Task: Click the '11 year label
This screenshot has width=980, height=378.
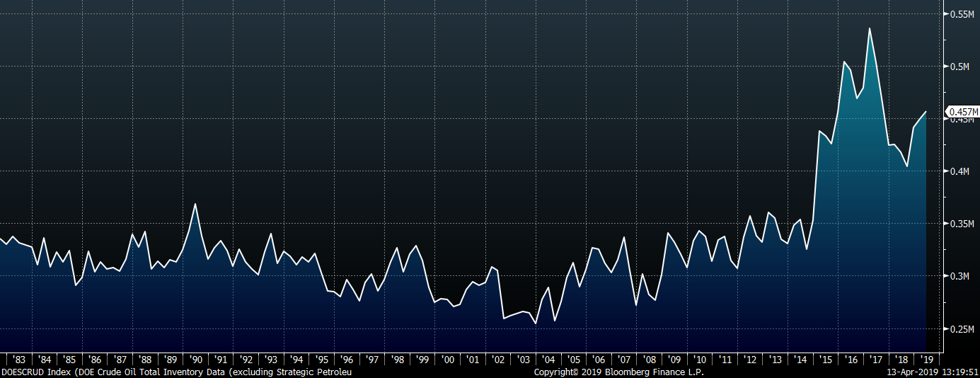Action: (x=726, y=360)
